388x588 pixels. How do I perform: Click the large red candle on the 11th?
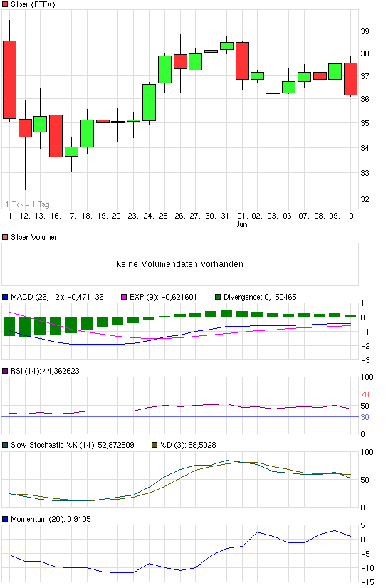[x=10, y=80]
